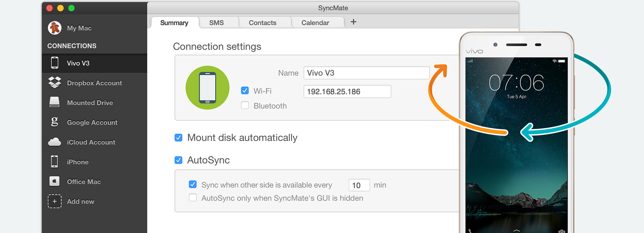Screen dimensions: 644x233
Task: Toggle Mount disk automatically checkbox
Action: tap(178, 138)
